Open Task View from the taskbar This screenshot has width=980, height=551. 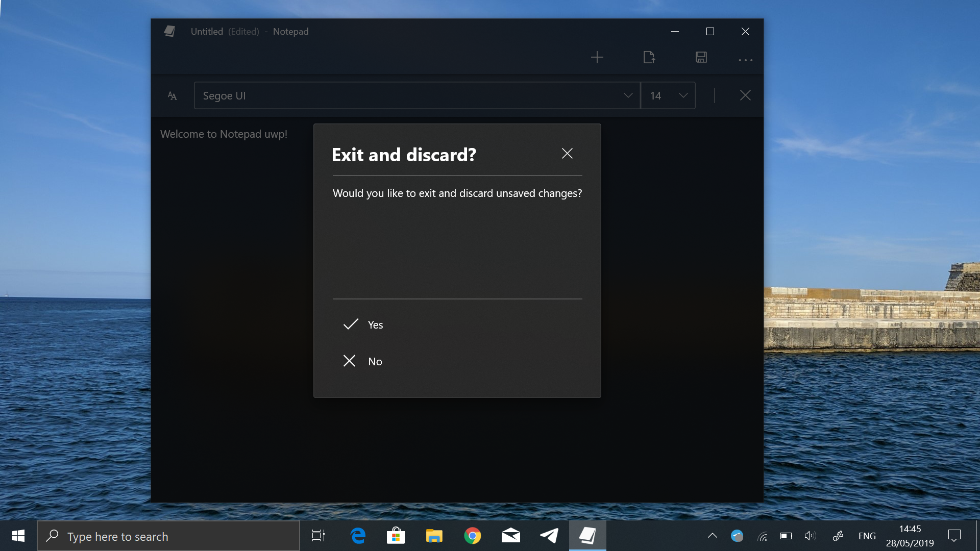(318, 536)
